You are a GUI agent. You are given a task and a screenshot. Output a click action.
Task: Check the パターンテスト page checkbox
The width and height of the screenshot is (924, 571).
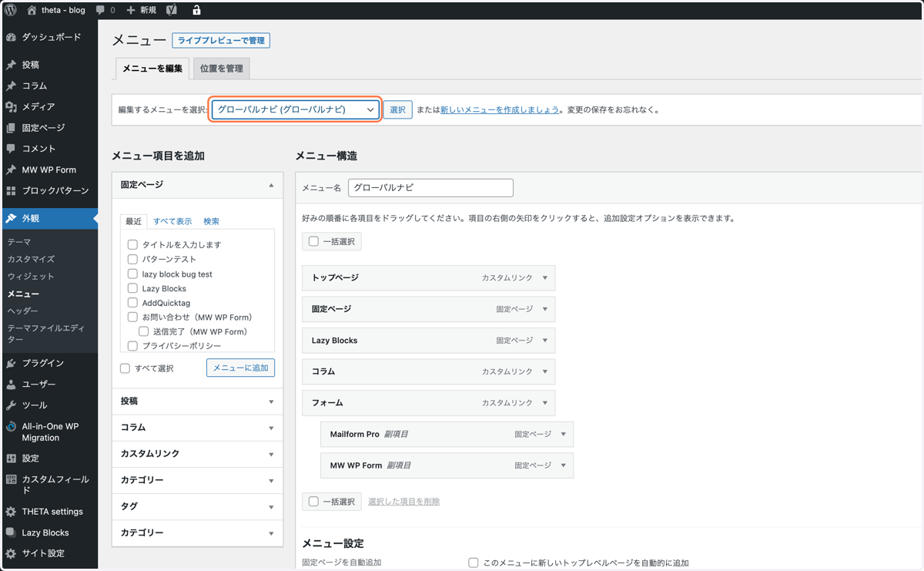(132, 259)
